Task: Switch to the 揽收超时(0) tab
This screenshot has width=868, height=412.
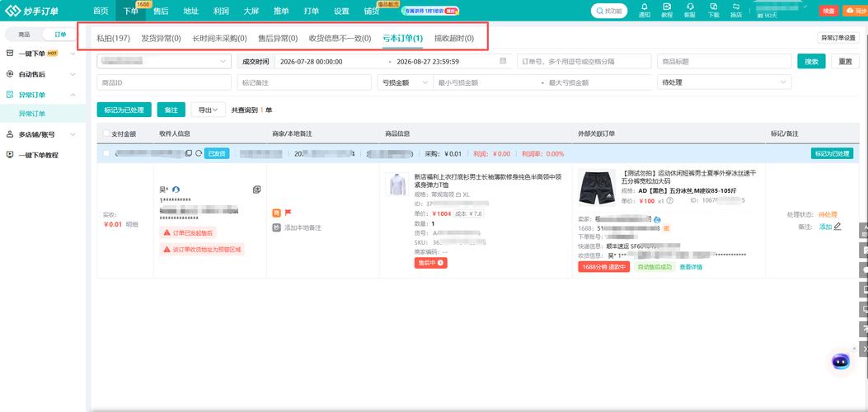Action: (454, 38)
